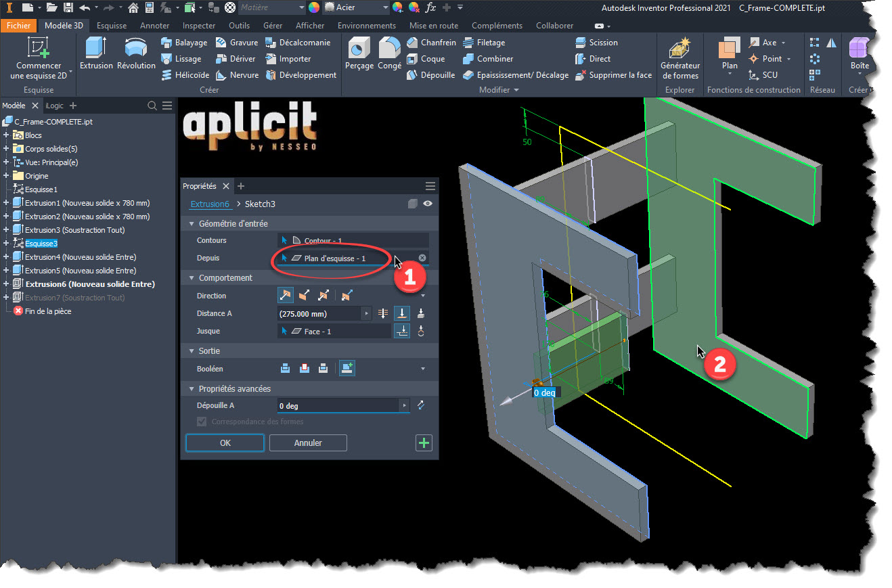Image resolution: width=892 pixels, height=588 pixels.
Task: Switch to the Esquisse ribbon tab
Action: 112,26
